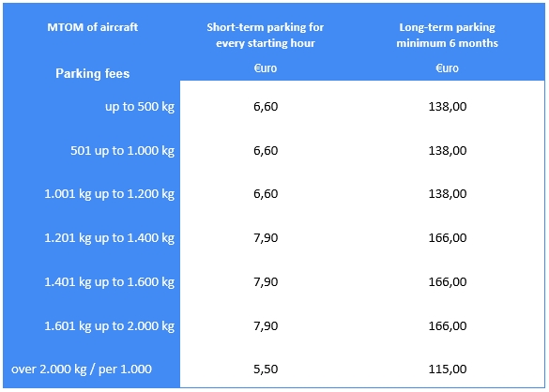This screenshot has height=392, width=549.
Task: Select the 166,00 fee in the 1.601–2.000 kg row
Action: coord(448,326)
